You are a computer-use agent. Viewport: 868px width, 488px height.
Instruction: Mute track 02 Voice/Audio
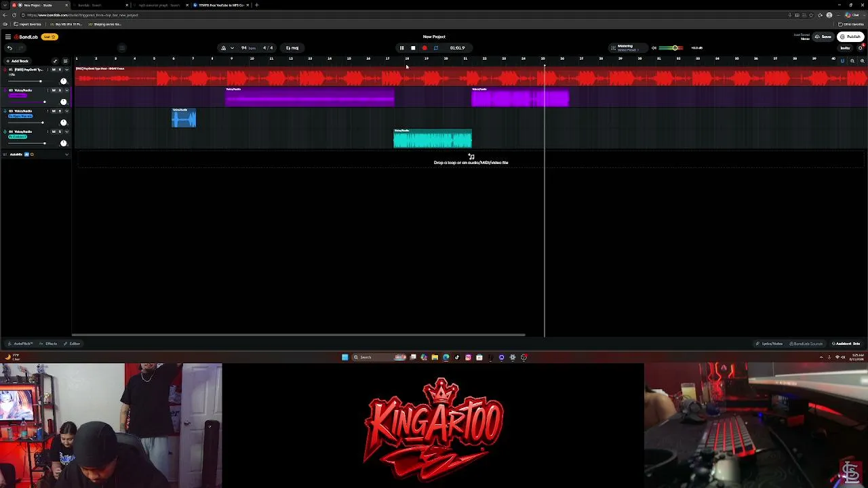(54, 90)
